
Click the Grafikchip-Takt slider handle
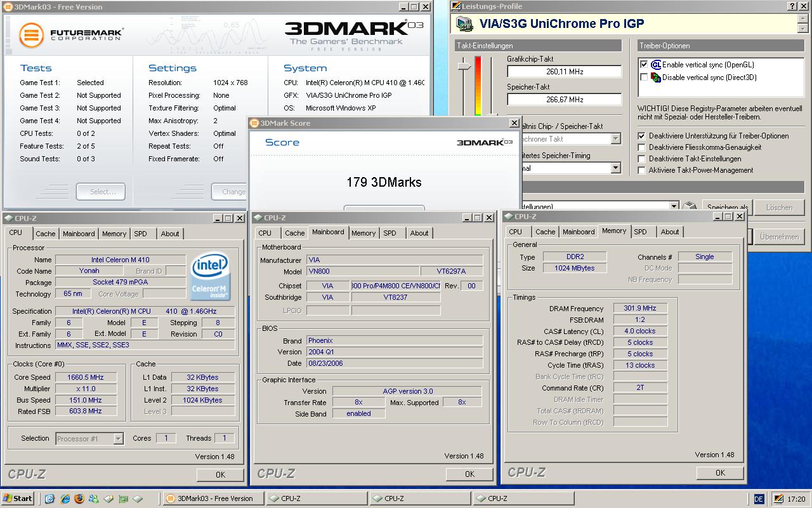464,66
